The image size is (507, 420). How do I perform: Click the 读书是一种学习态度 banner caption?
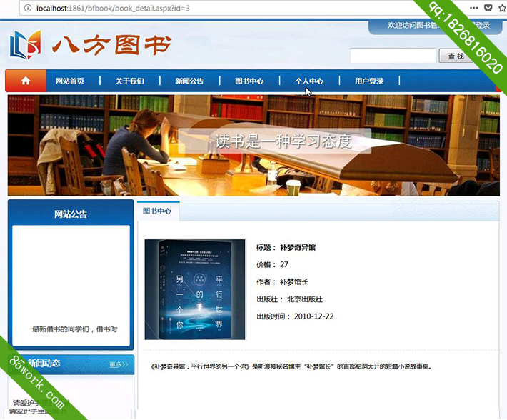click(x=283, y=141)
